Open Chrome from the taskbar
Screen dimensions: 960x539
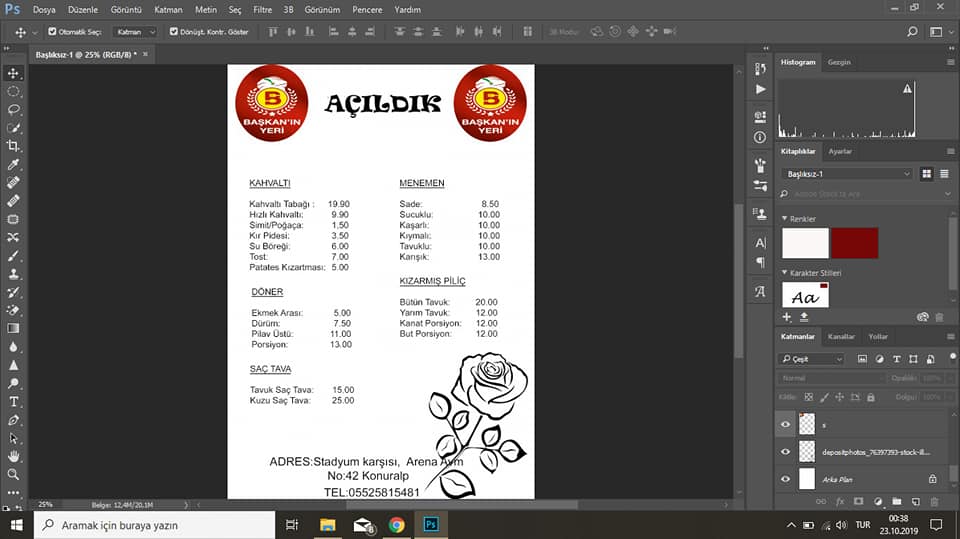pos(396,525)
